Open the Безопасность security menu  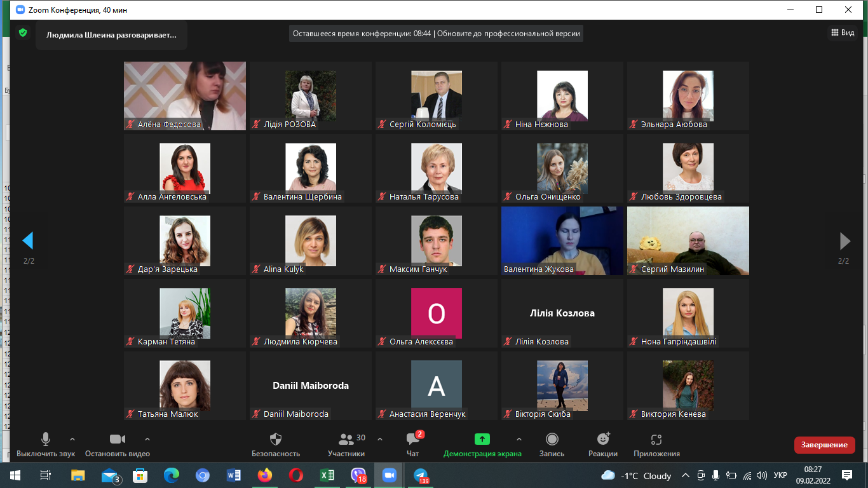point(276,445)
